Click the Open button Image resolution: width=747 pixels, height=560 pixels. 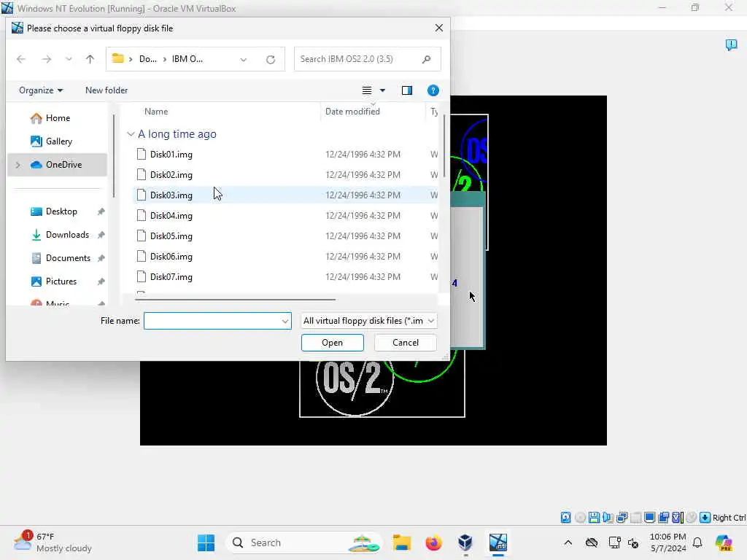click(x=332, y=343)
